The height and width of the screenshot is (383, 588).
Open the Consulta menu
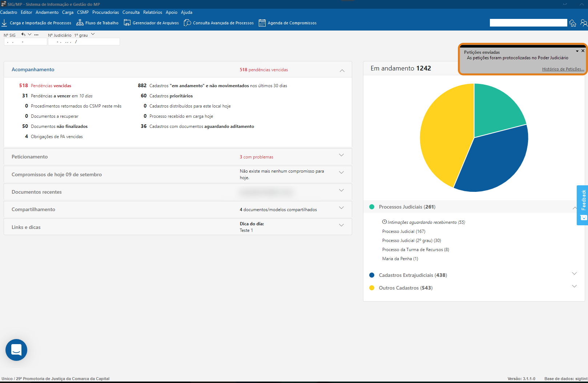[x=131, y=12]
